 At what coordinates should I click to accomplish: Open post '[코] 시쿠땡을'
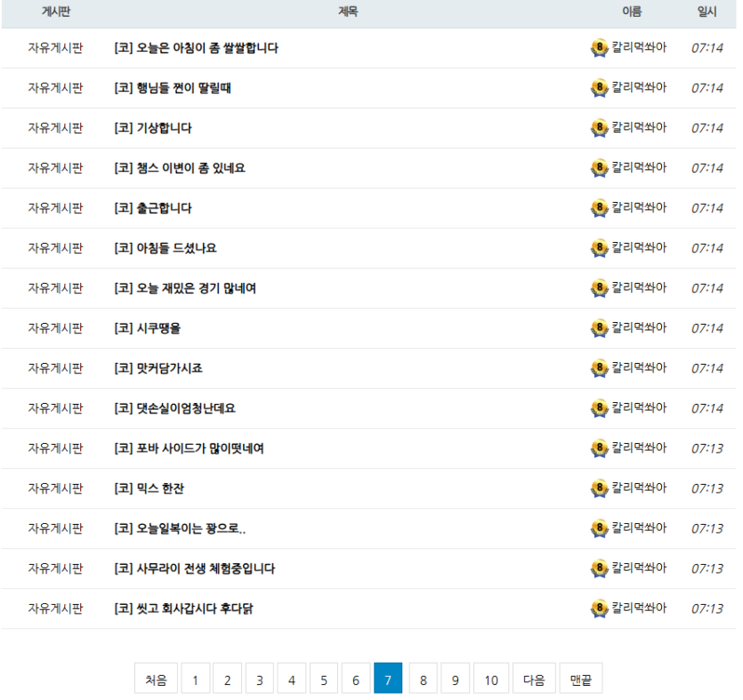click(148, 328)
